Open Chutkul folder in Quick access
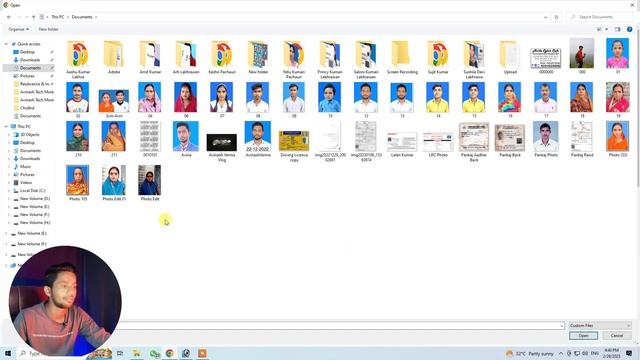The width and height of the screenshot is (640, 360). 27,108
